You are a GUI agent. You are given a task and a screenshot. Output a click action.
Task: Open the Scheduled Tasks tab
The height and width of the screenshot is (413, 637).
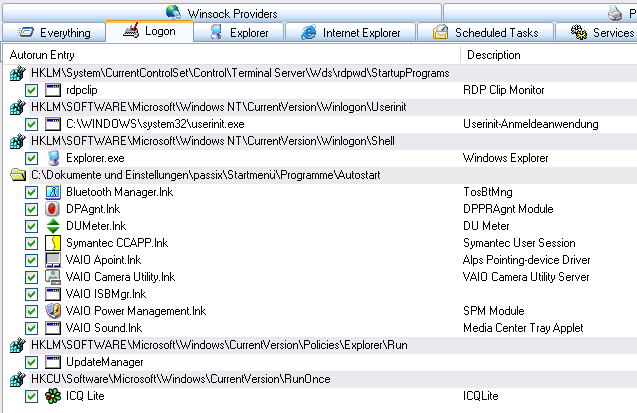485,32
